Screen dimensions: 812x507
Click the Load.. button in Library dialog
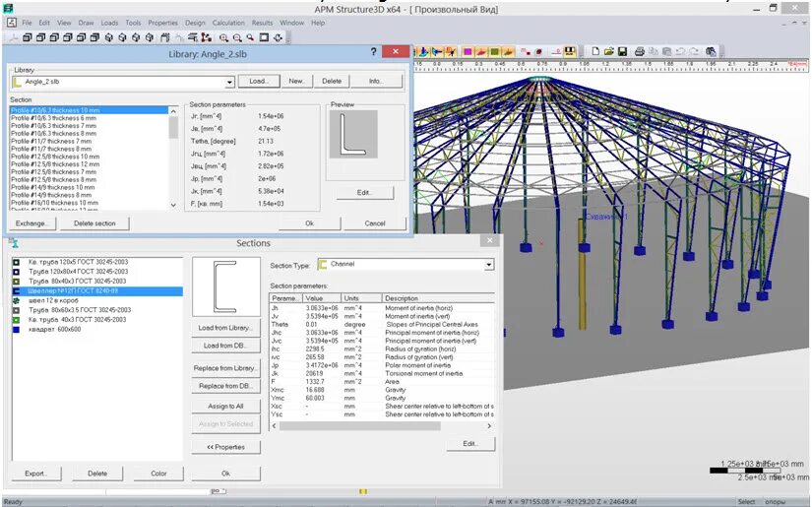[259, 82]
